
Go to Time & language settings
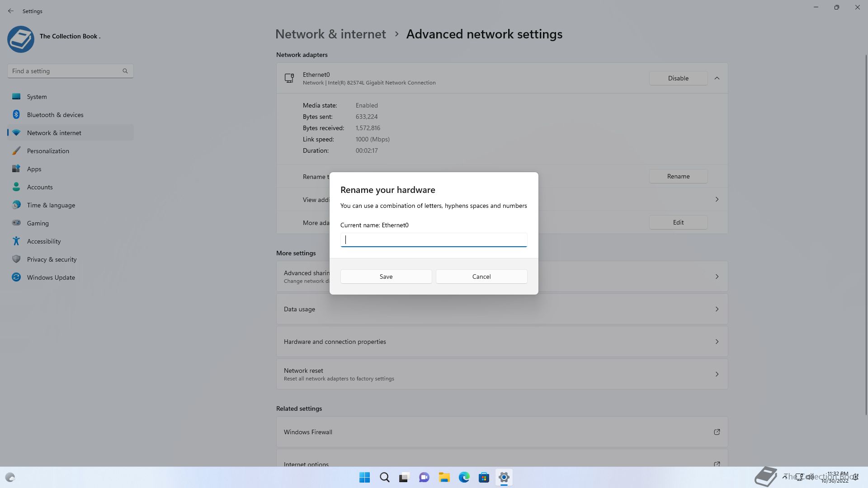[51, 205]
